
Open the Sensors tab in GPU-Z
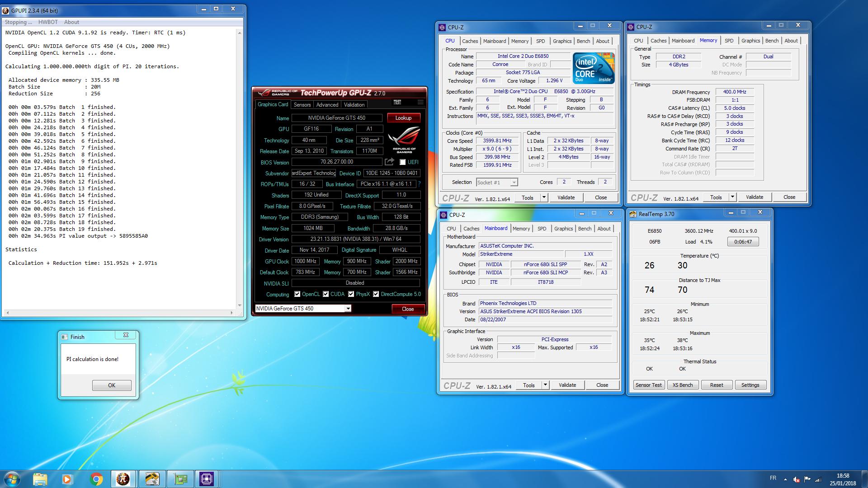302,105
